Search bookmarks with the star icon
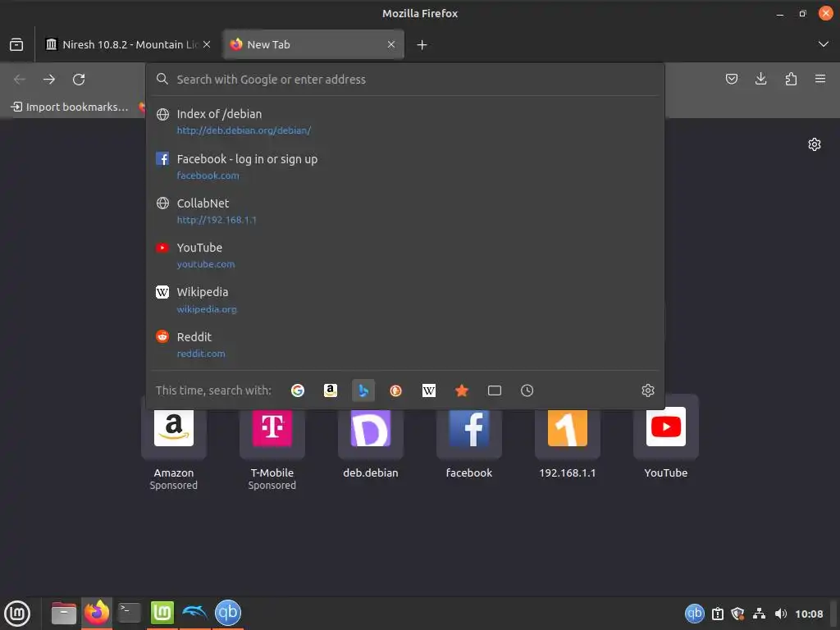 point(462,390)
